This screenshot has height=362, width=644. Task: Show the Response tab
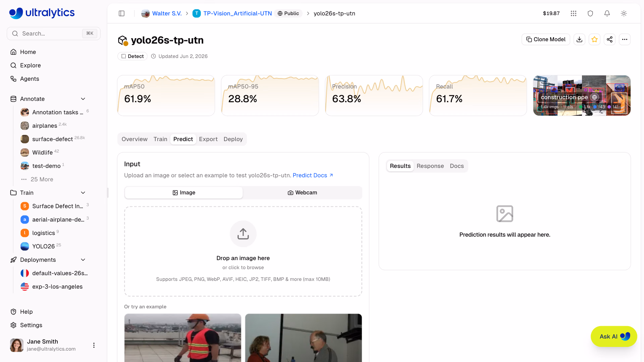click(430, 166)
